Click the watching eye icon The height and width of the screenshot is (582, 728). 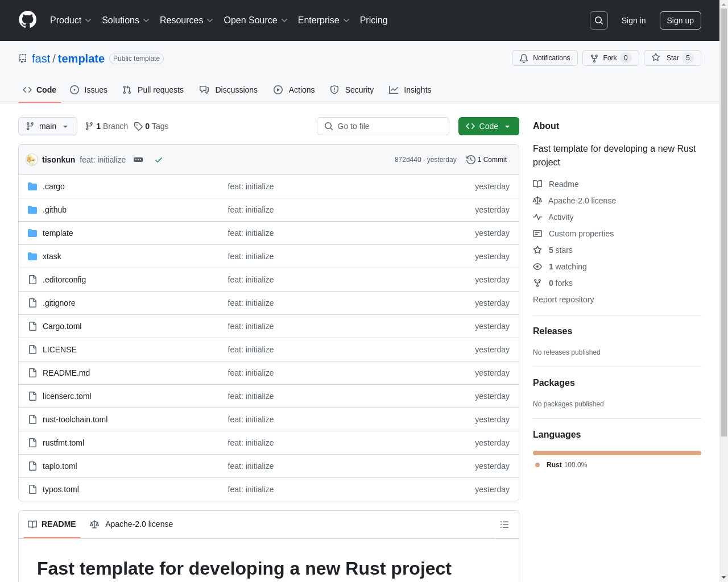[x=537, y=267]
